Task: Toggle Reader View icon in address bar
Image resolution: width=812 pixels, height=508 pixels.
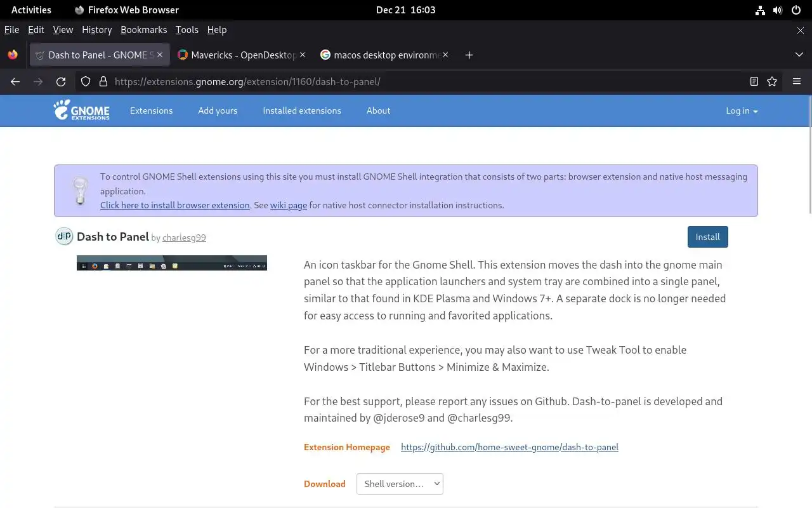Action: [754, 81]
